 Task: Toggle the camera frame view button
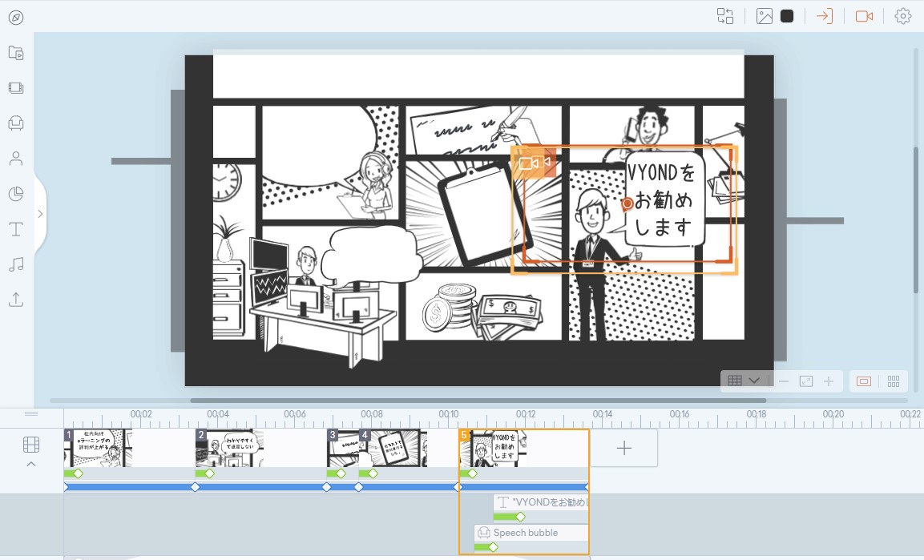point(864,381)
